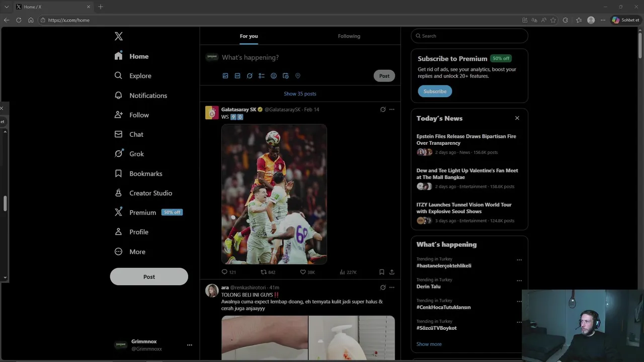This screenshot has height=362, width=644.
Task: Open Sohbet et Copilot button
Action: pos(626,20)
